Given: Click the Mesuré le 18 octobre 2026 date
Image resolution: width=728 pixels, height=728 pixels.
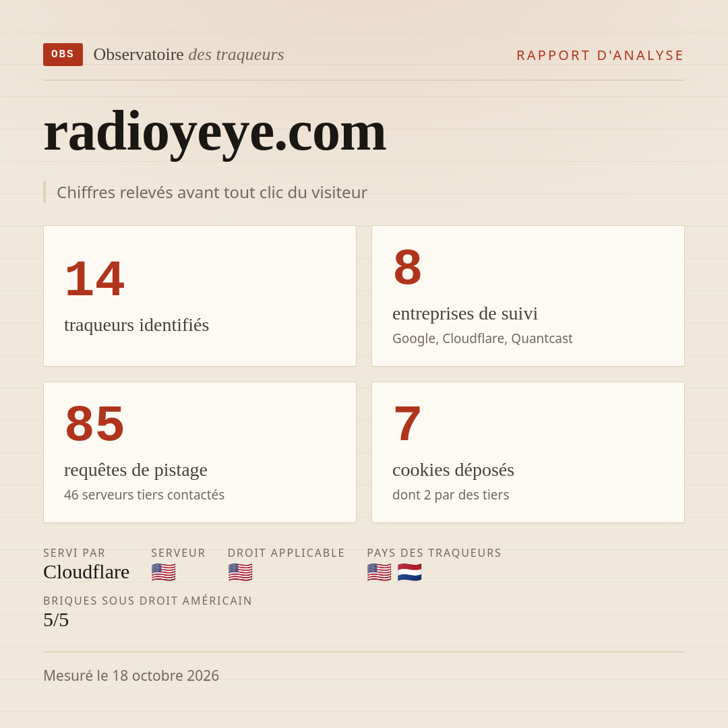Looking at the screenshot, I should click(131, 675).
